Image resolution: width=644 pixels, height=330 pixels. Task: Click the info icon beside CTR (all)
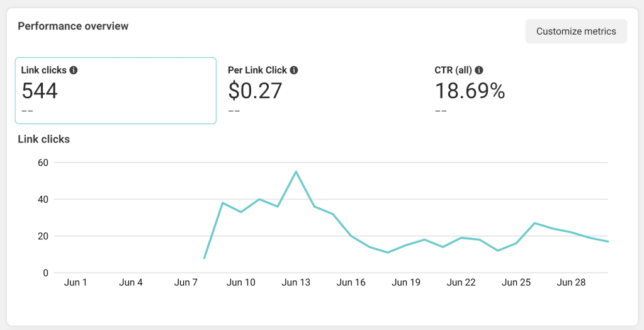479,70
